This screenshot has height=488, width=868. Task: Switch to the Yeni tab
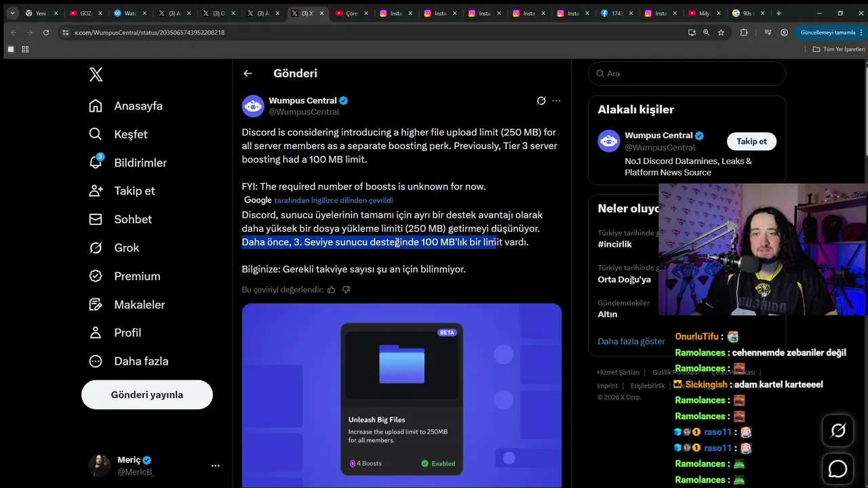(41, 13)
